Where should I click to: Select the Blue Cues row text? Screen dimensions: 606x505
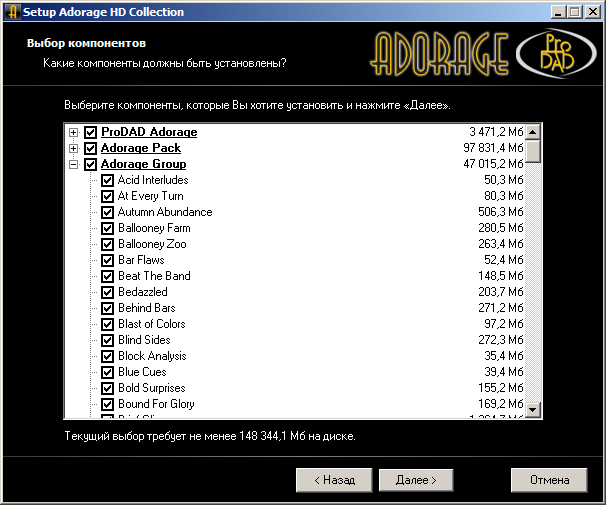pyautogui.click(x=142, y=372)
